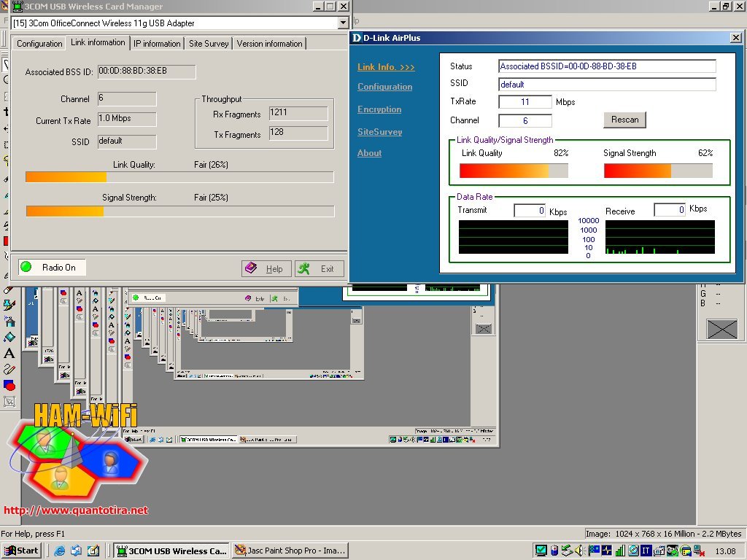Click the monitor checkmark tray icon
Image resolution: width=747 pixels, height=560 pixels.
click(x=541, y=551)
